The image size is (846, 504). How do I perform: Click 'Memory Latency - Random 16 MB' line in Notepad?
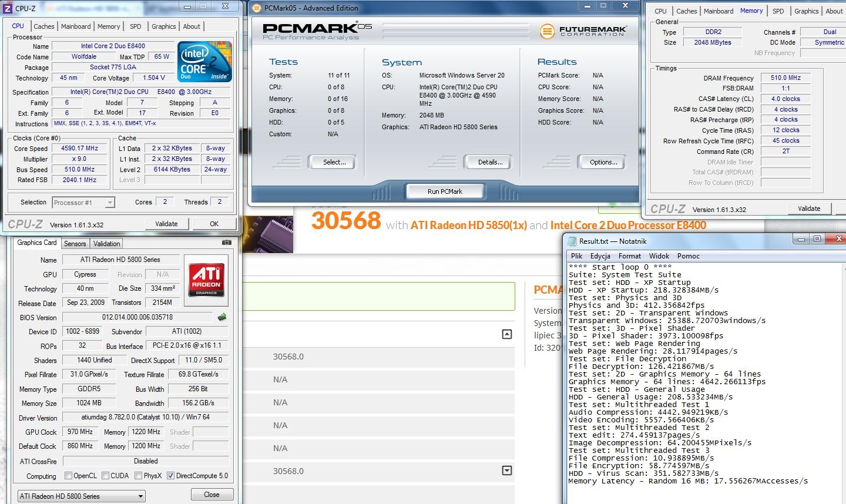pos(688,481)
